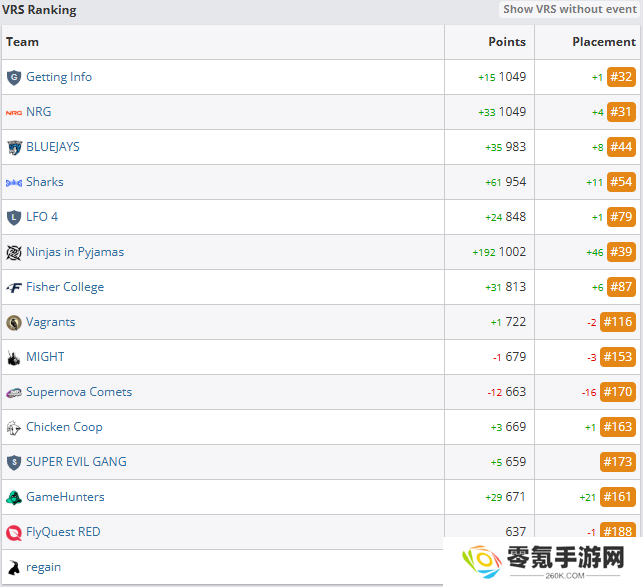Click the Vagrants team logo
Viewport: 643px width, 587px height.
tap(14, 323)
